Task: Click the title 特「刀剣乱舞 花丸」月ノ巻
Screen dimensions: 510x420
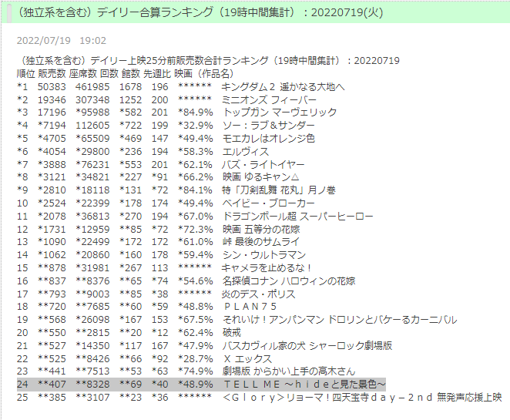Action: pos(279,190)
